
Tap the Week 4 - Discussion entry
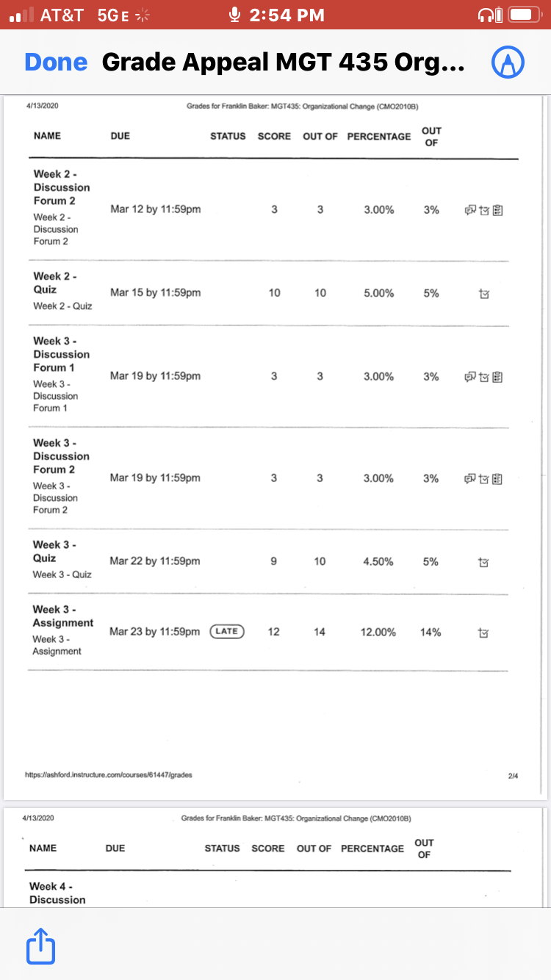click(x=57, y=893)
